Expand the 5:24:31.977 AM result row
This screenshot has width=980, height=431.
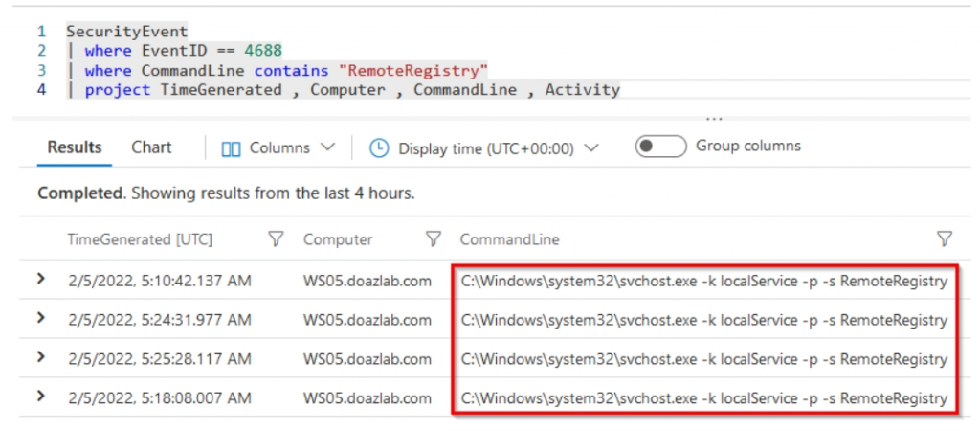pyautogui.click(x=41, y=319)
